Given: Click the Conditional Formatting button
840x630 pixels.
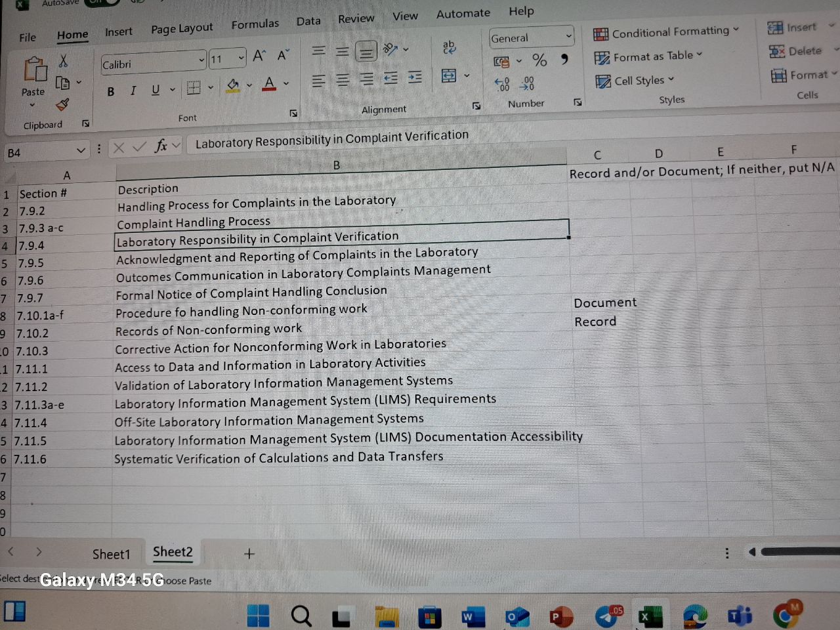Looking at the screenshot, I should pos(667,31).
